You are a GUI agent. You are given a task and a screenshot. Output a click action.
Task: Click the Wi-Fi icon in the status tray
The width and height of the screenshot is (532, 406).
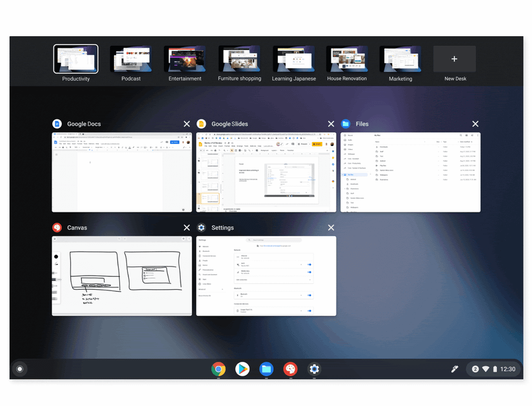click(x=486, y=369)
